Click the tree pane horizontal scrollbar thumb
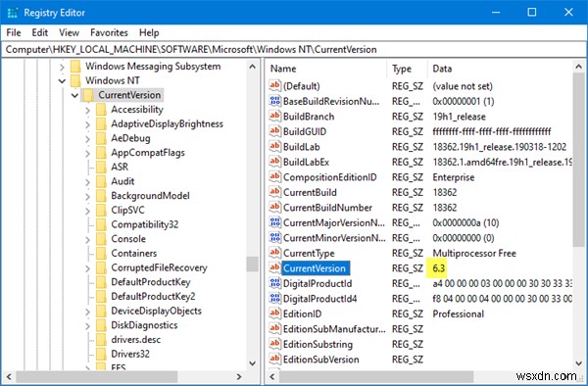 (x=96, y=376)
